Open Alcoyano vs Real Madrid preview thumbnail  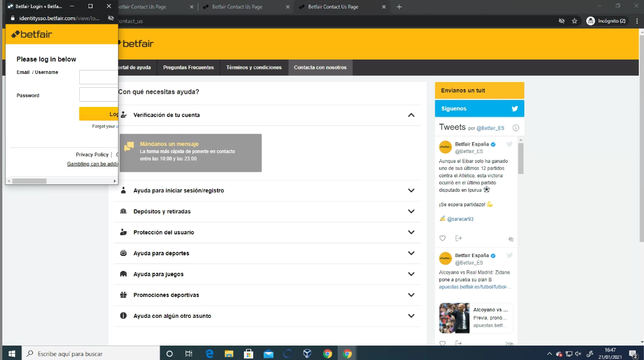pyautogui.click(x=454, y=318)
